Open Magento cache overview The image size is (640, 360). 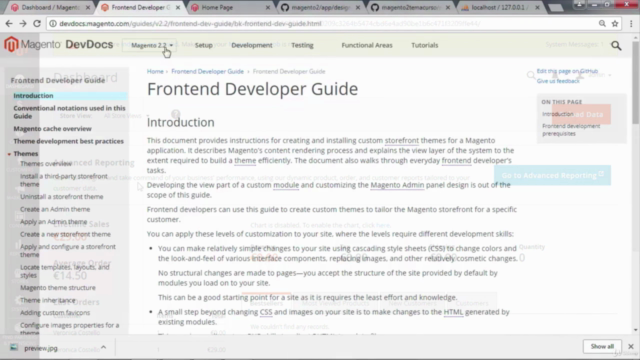52,129
